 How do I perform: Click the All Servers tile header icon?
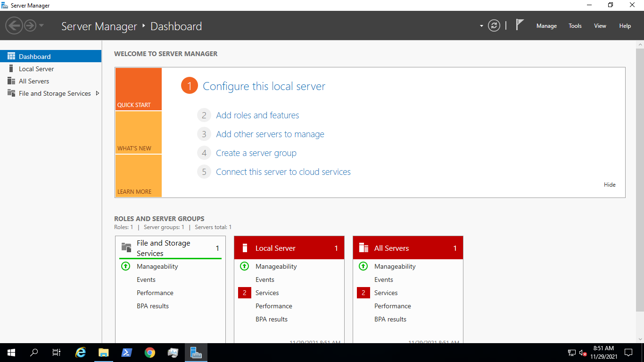(363, 247)
